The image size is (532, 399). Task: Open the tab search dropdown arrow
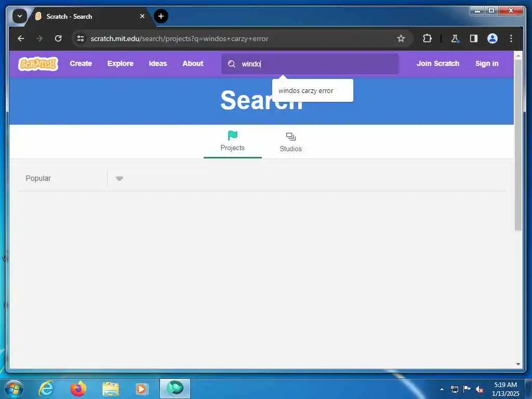tap(20, 16)
